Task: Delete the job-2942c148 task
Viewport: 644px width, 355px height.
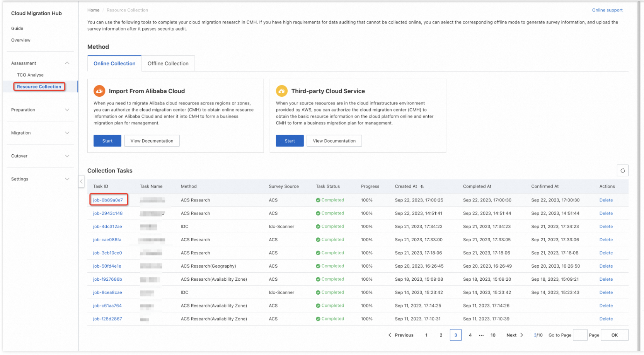Action: pyautogui.click(x=606, y=213)
